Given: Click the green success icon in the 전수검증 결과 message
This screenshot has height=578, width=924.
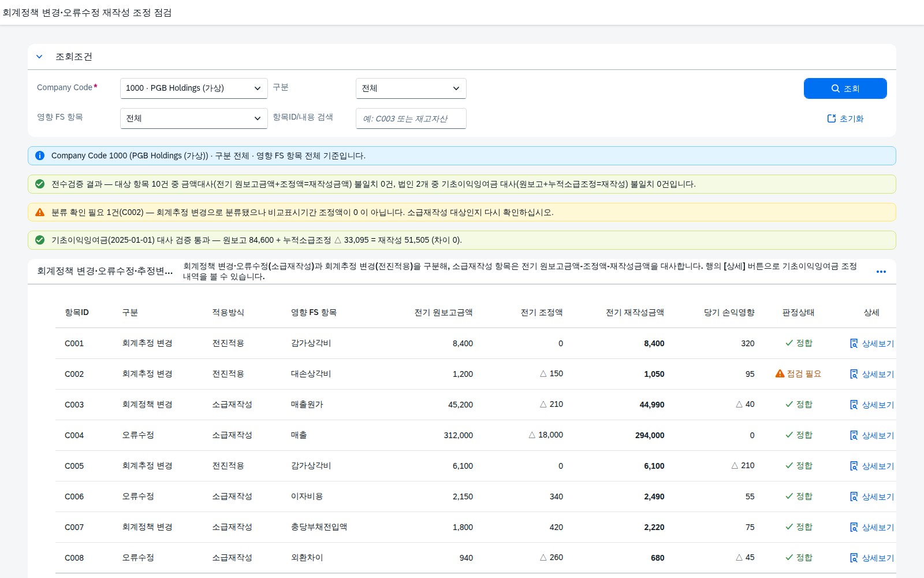Looking at the screenshot, I should pos(40,184).
